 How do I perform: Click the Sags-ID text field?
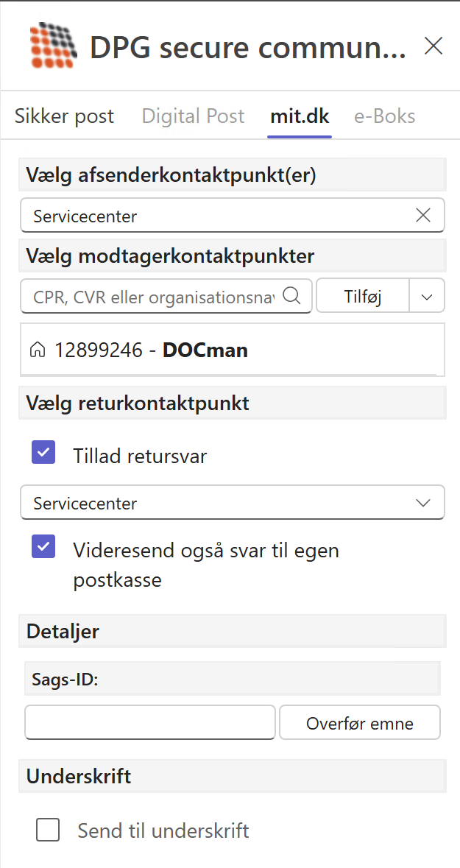coord(150,722)
